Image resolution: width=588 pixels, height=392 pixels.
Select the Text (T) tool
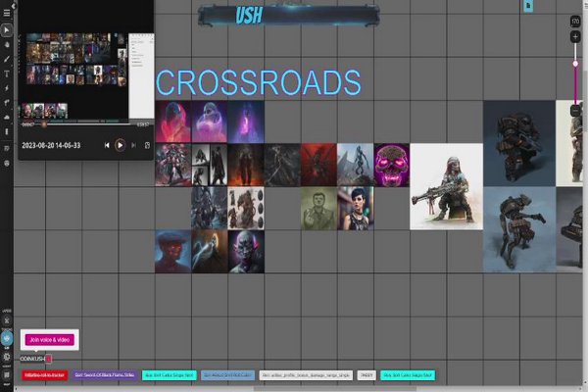point(7,73)
